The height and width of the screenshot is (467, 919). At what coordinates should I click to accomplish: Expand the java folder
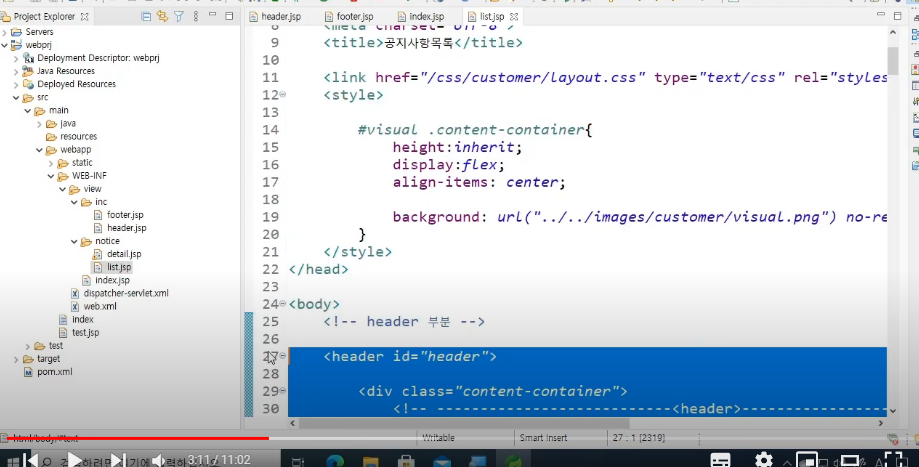tap(40, 124)
